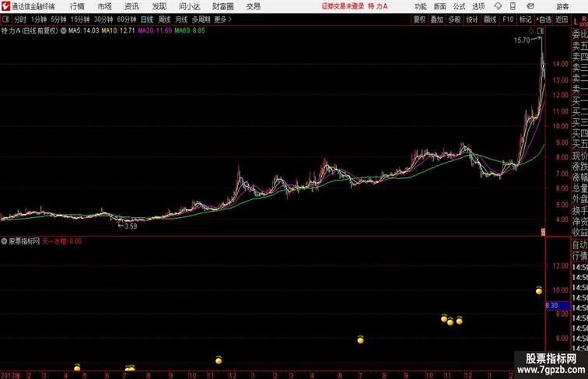The height and width of the screenshot is (379, 588).
Task: Open the 功能 menu
Action: [x=420, y=6]
